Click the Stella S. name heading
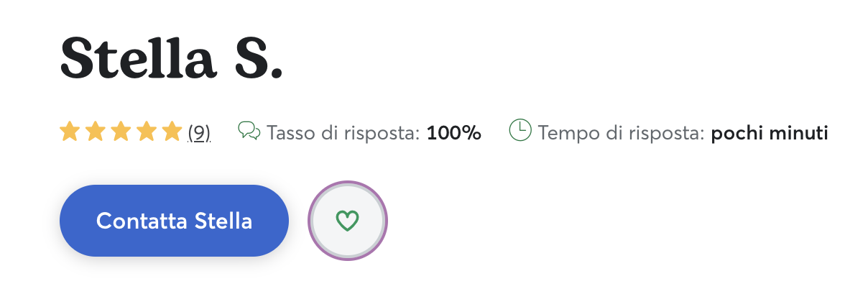 (x=172, y=57)
